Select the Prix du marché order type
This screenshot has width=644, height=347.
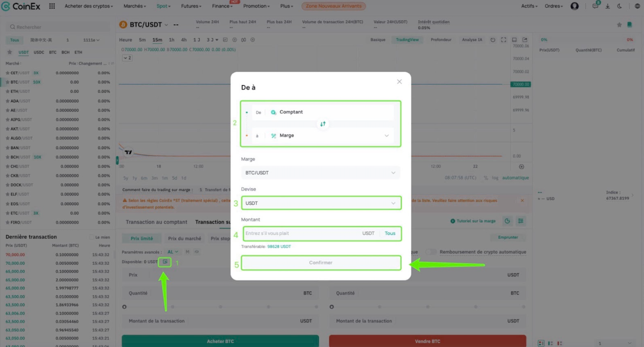click(x=184, y=238)
